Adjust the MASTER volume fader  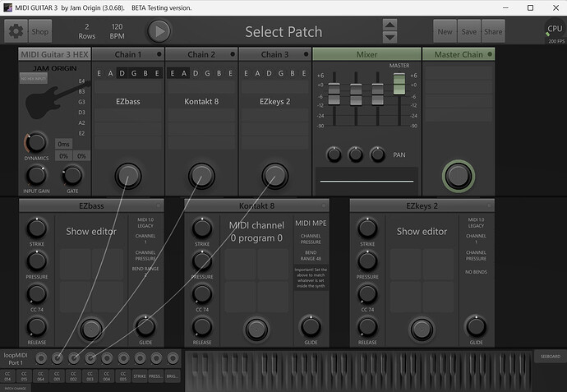(399, 82)
